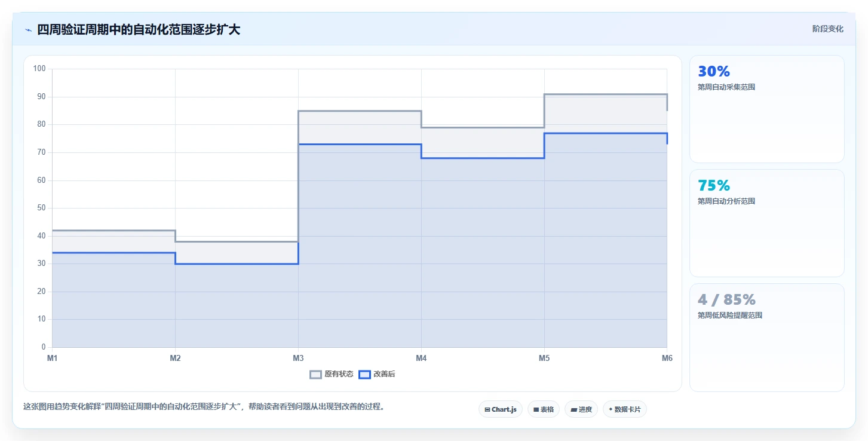
Task: Click the 表格 tag chip
Action: coord(544,409)
